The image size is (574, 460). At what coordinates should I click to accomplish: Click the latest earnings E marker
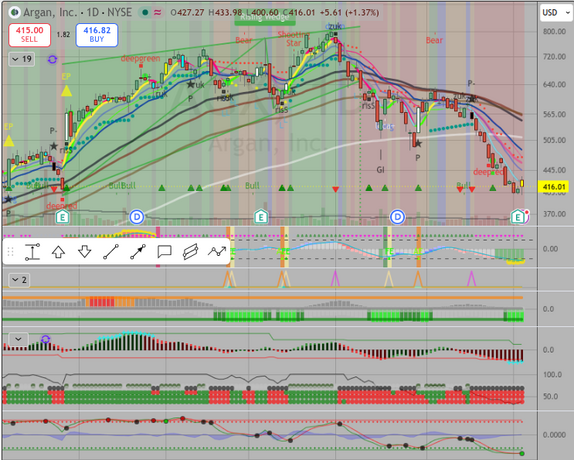tap(517, 217)
